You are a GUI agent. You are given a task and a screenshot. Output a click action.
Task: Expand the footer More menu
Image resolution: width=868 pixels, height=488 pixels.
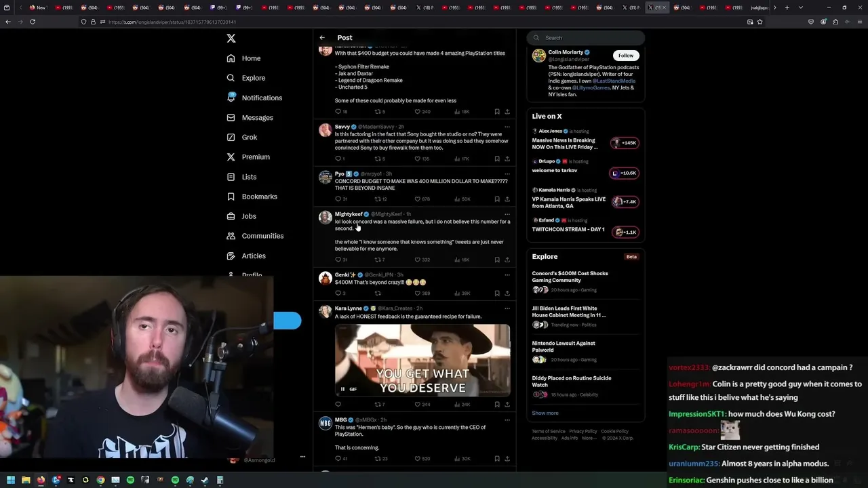pyautogui.click(x=589, y=438)
